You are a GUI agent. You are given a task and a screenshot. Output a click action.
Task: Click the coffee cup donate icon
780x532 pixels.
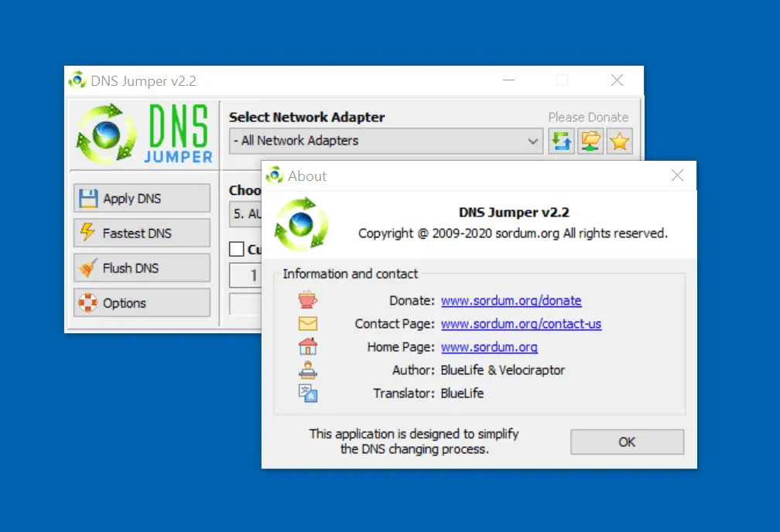[307, 300]
